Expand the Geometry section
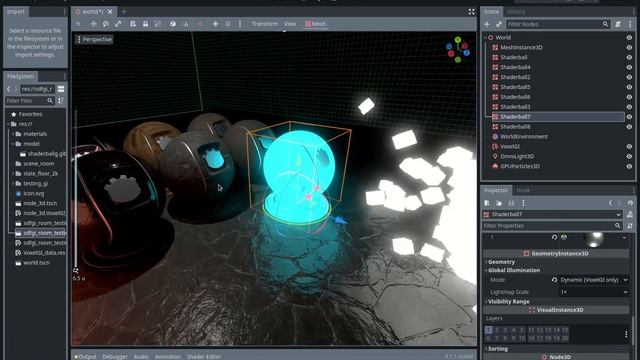640x360 pixels. (502, 262)
